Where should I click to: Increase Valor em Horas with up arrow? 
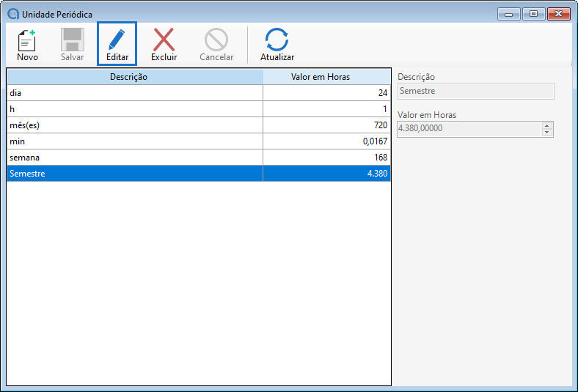[546, 125]
